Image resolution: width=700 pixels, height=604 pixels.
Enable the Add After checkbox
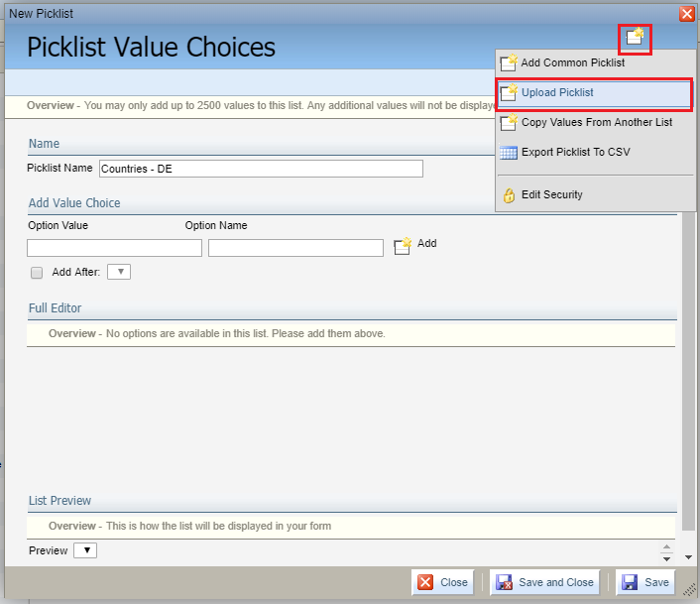pos(37,273)
